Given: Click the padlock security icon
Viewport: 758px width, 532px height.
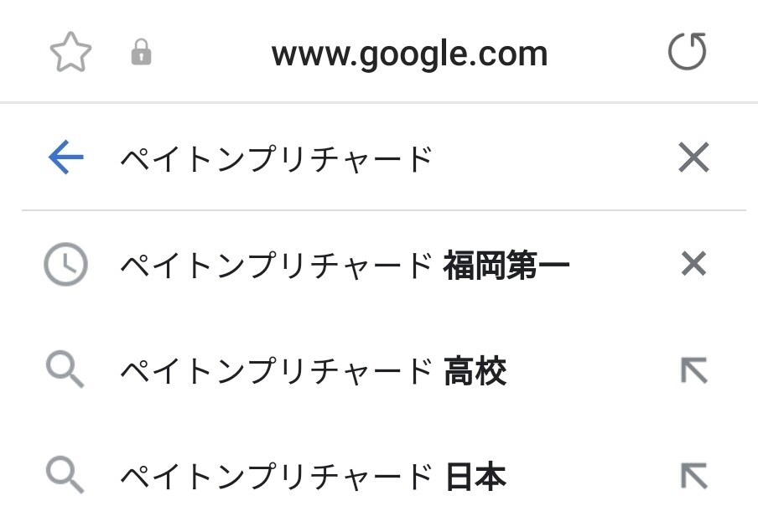Looking at the screenshot, I should coord(141,54).
